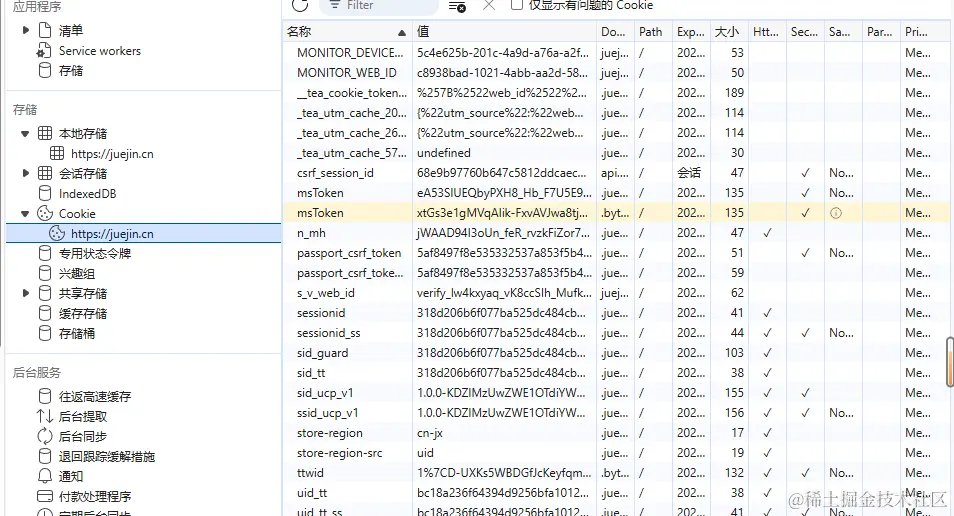Click the refresh cookies icon

coord(300,5)
